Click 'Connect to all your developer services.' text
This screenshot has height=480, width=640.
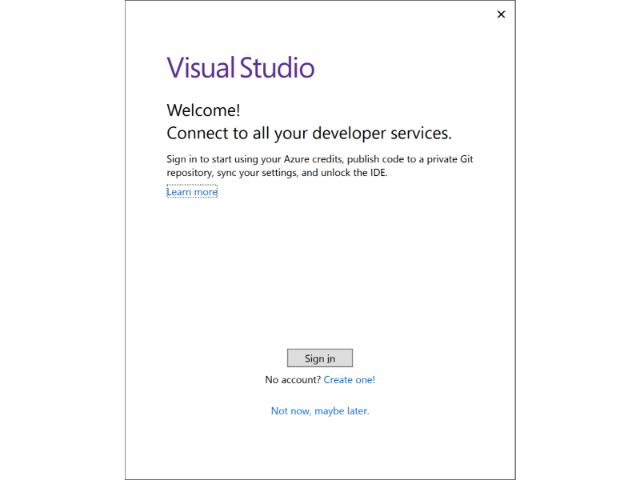[309, 133]
